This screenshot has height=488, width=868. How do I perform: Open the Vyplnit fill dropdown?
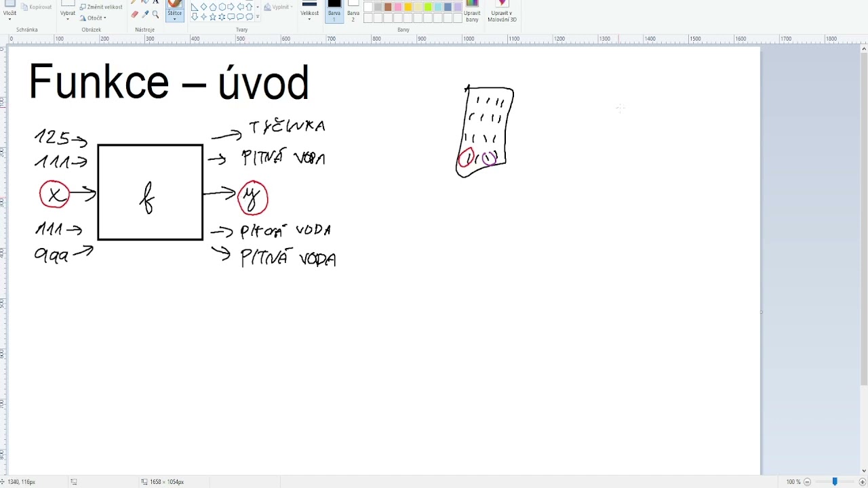[x=278, y=7]
